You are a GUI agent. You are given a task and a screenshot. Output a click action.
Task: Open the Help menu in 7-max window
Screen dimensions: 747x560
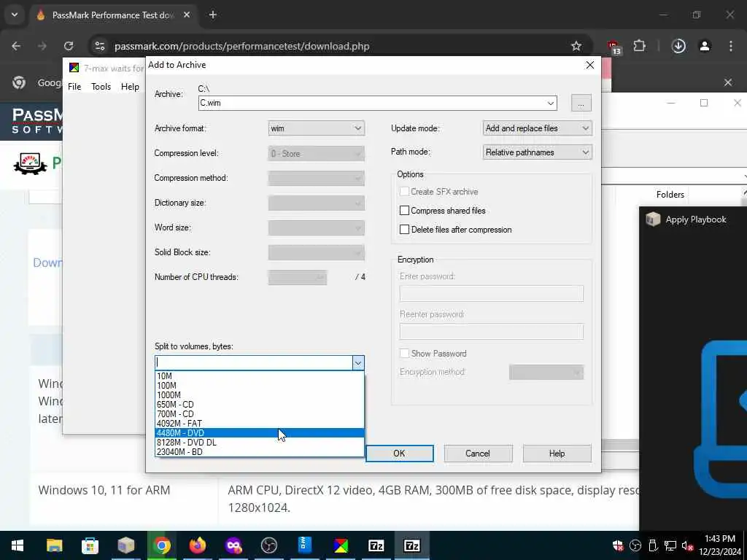[130, 87]
